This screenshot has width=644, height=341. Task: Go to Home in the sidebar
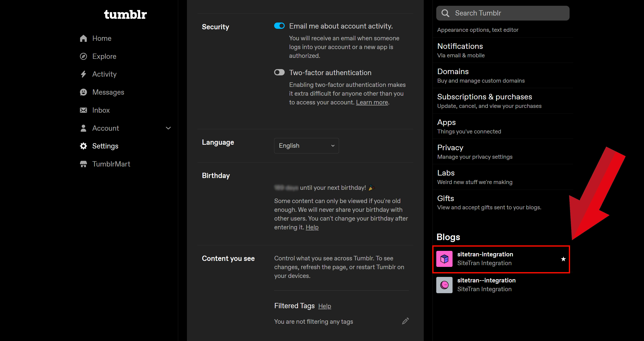click(102, 38)
